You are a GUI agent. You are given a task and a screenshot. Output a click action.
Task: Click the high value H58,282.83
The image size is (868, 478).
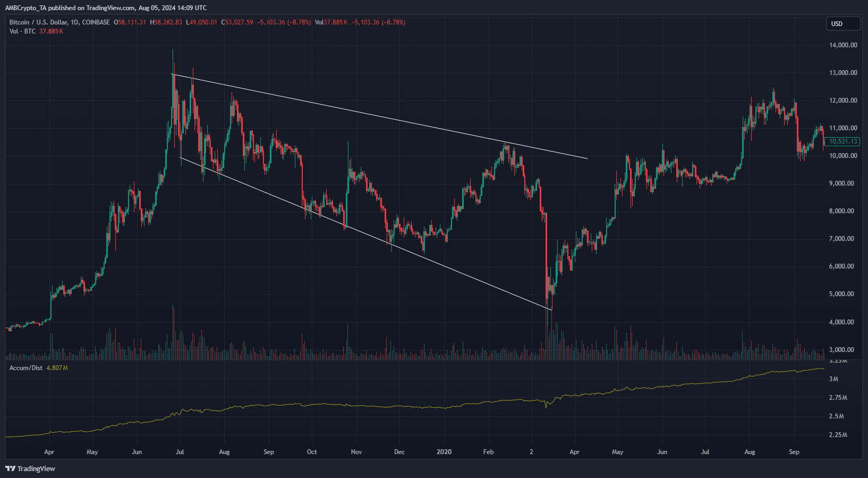166,22
